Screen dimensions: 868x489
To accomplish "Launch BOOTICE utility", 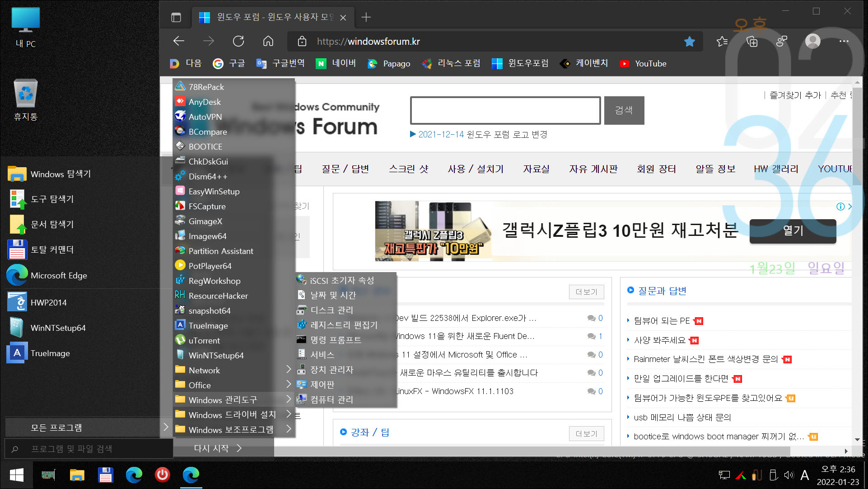I will [x=233, y=146].
